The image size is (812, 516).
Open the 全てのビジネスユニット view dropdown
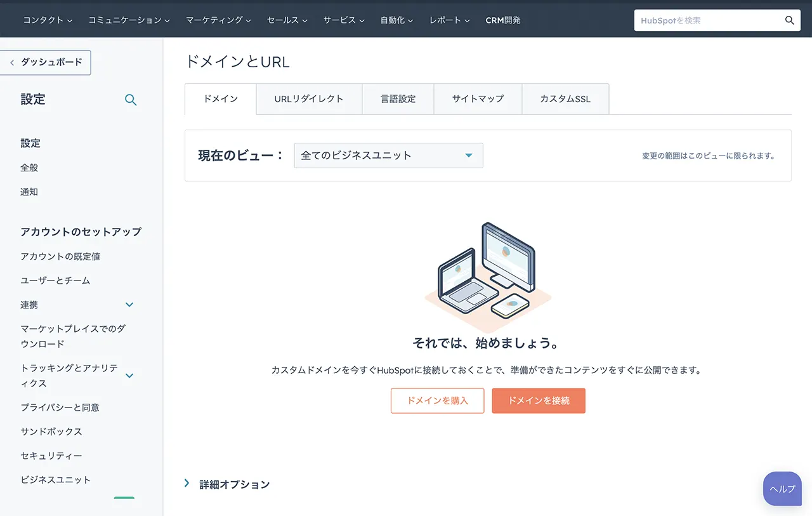click(x=388, y=155)
